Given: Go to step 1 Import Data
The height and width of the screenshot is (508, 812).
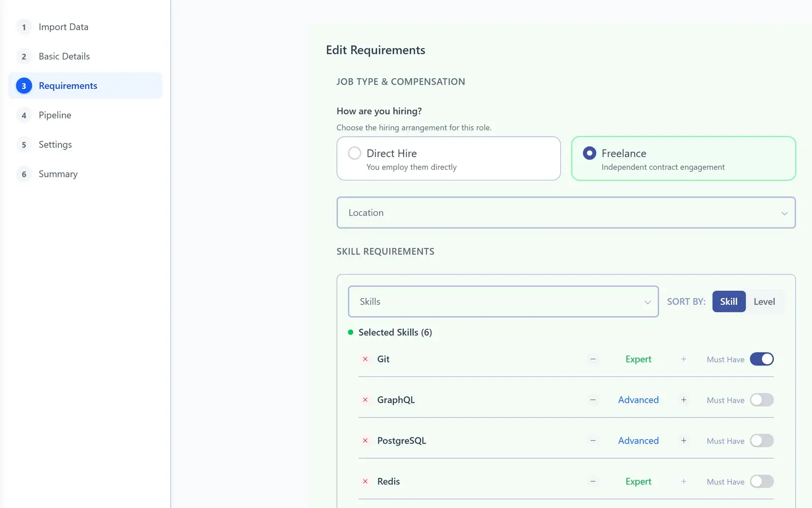Looking at the screenshot, I should point(85,27).
